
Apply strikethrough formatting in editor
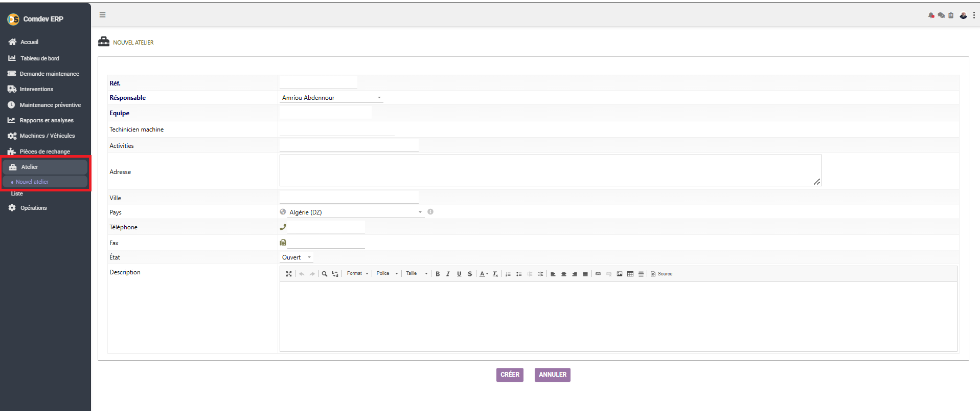point(470,274)
